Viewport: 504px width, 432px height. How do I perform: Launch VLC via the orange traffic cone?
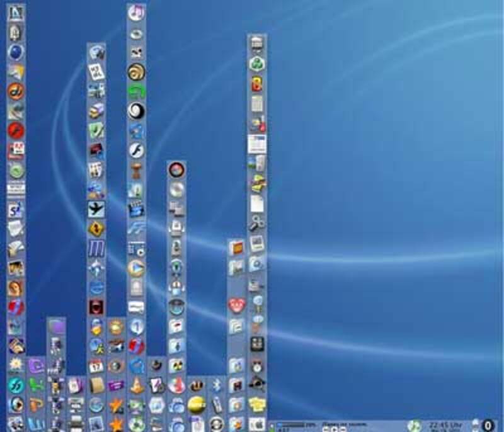pyautogui.click(x=136, y=385)
